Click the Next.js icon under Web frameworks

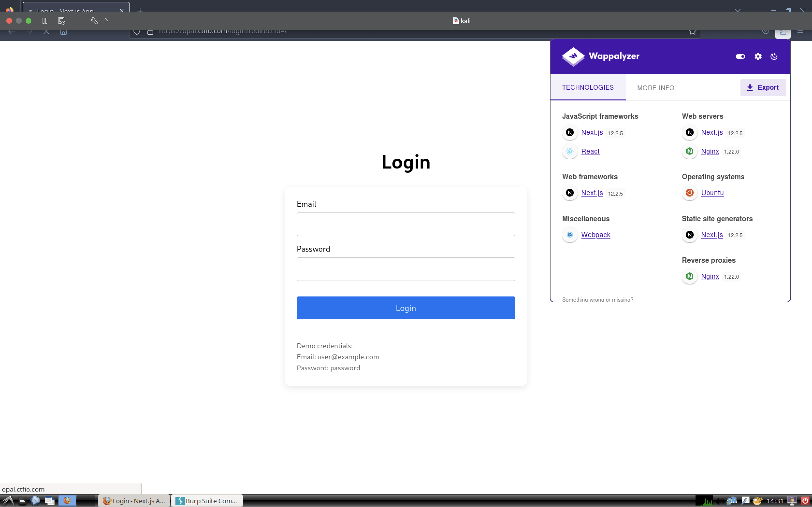click(x=570, y=193)
